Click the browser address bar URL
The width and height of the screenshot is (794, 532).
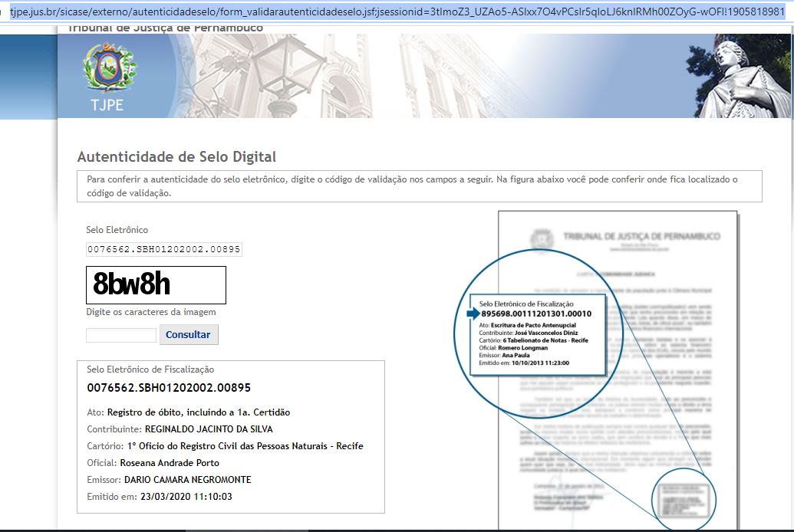click(397, 11)
